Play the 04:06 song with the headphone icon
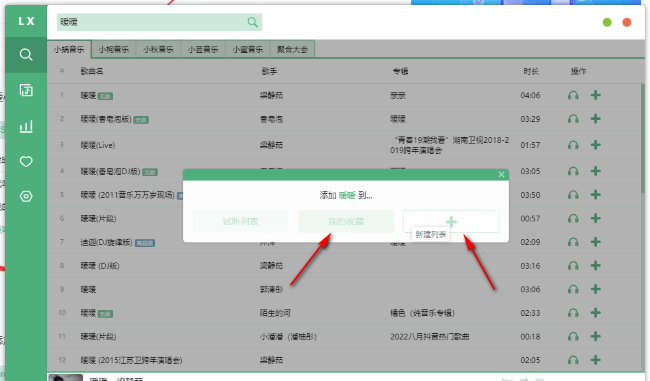 pyautogui.click(x=573, y=95)
